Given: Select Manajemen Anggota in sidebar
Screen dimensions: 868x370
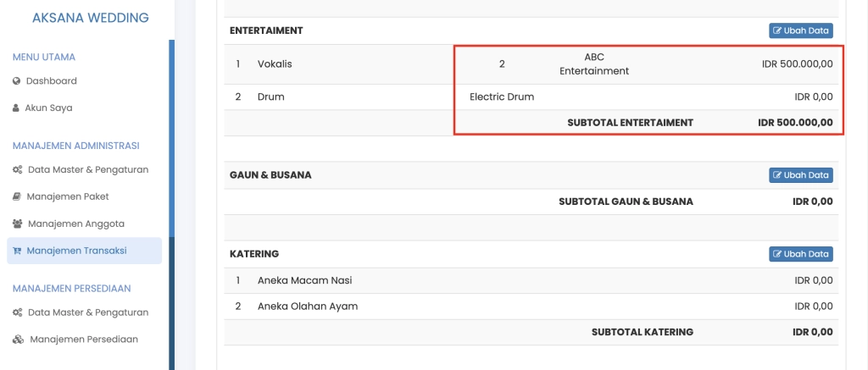Looking at the screenshot, I should tap(76, 224).
